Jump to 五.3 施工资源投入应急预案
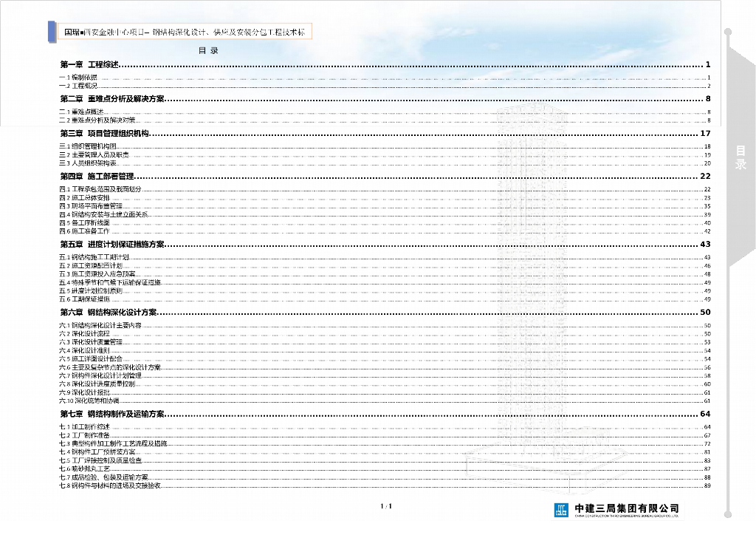The image size is (756, 535). 385,274
